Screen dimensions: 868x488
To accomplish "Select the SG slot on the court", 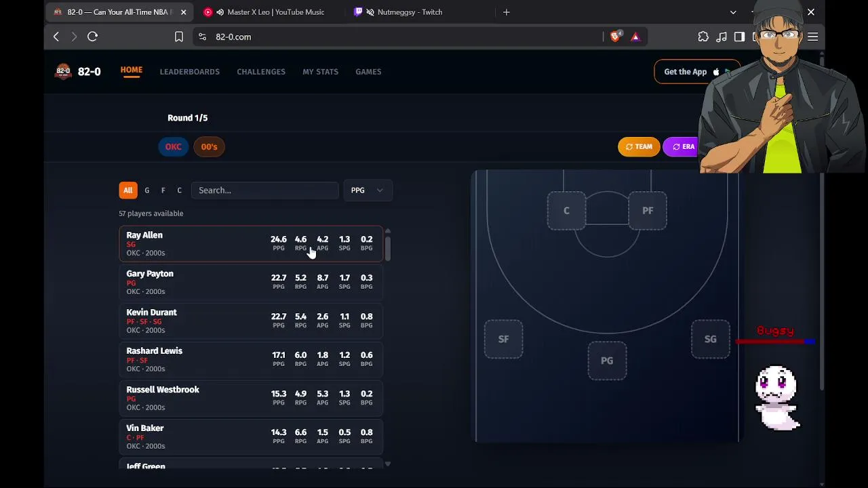I will [x=710, y=340].
